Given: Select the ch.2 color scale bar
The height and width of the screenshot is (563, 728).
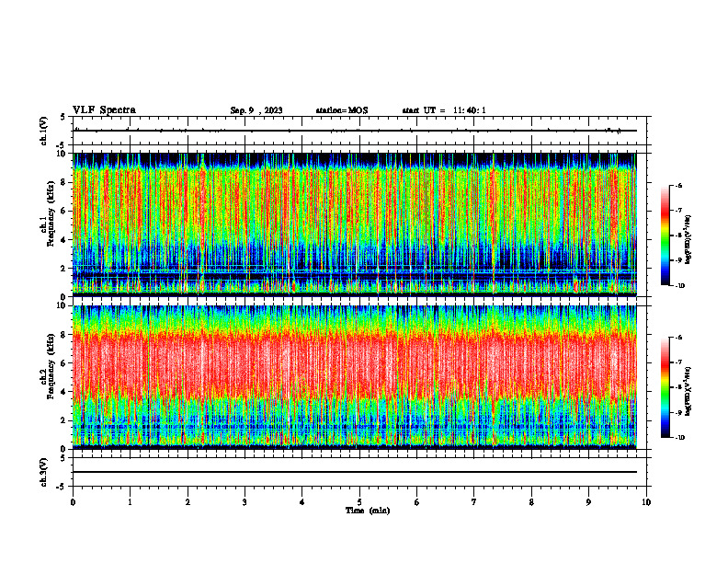Looking at the screenshot, I should click(x=665, y=387).
